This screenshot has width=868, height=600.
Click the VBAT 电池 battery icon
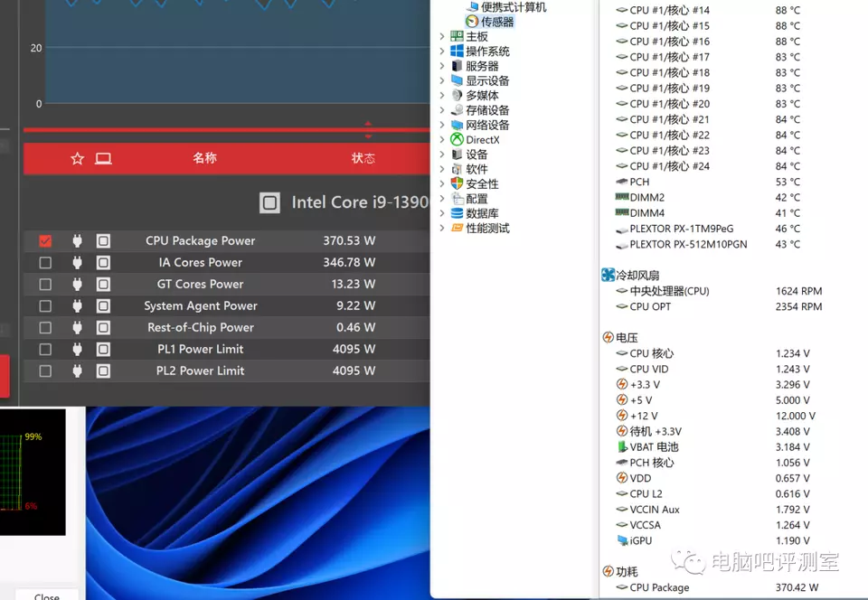pyautogui.click(x=622, y=446)
